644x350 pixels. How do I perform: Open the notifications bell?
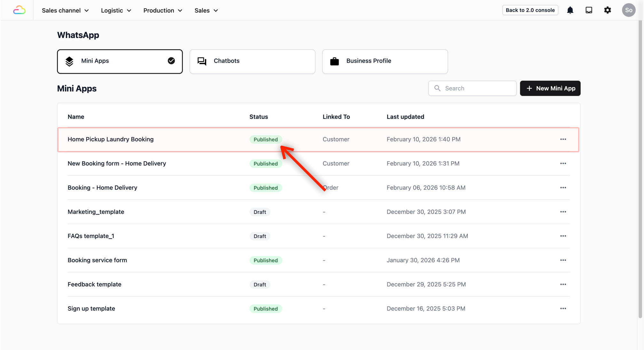(570, 10)
